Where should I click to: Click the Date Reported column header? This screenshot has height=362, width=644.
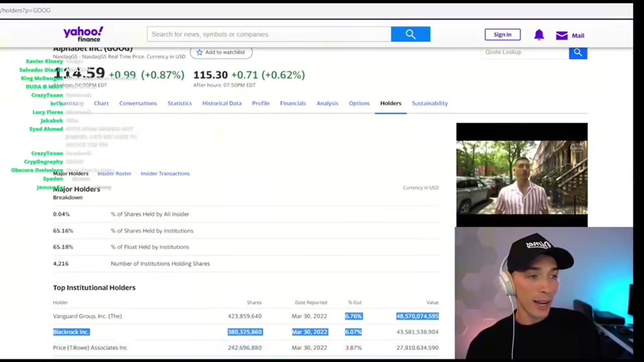[x=311, y=302]
